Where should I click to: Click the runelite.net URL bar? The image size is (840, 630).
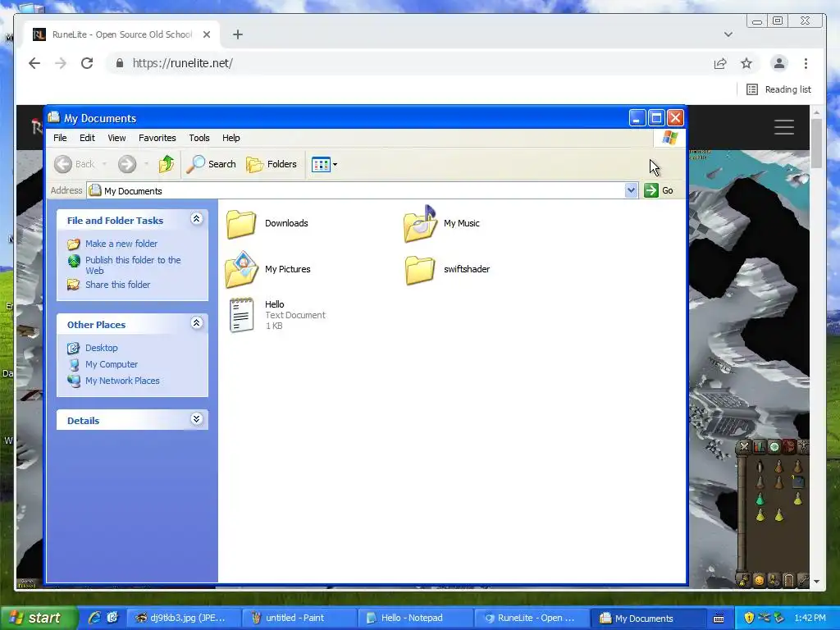[407, 63]
